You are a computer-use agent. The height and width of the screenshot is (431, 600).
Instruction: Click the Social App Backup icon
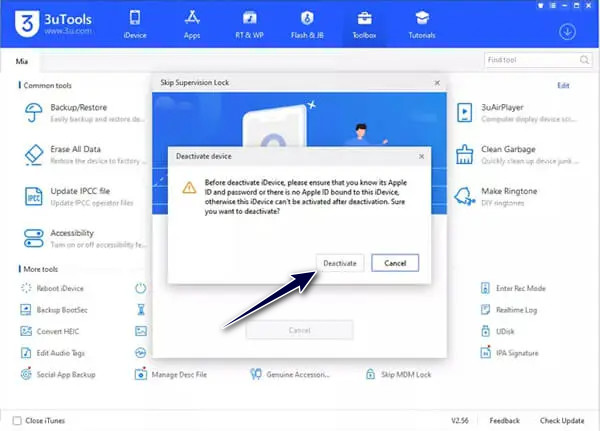(x=26, y=374)
